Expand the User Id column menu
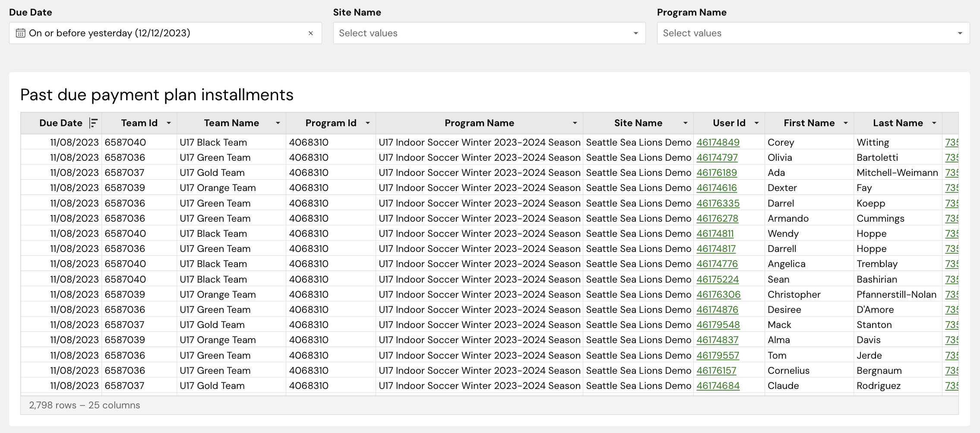 [756, 123]
